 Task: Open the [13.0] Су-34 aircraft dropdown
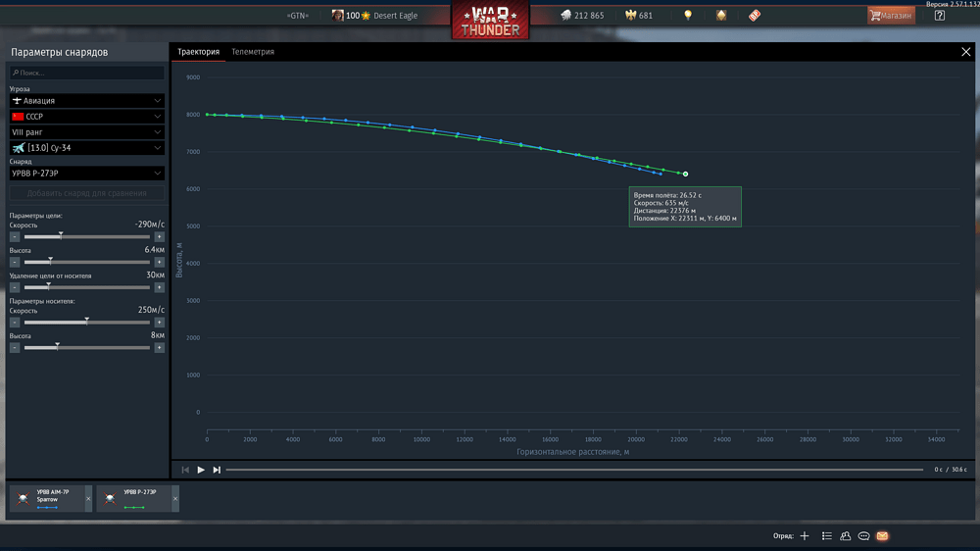87,148
